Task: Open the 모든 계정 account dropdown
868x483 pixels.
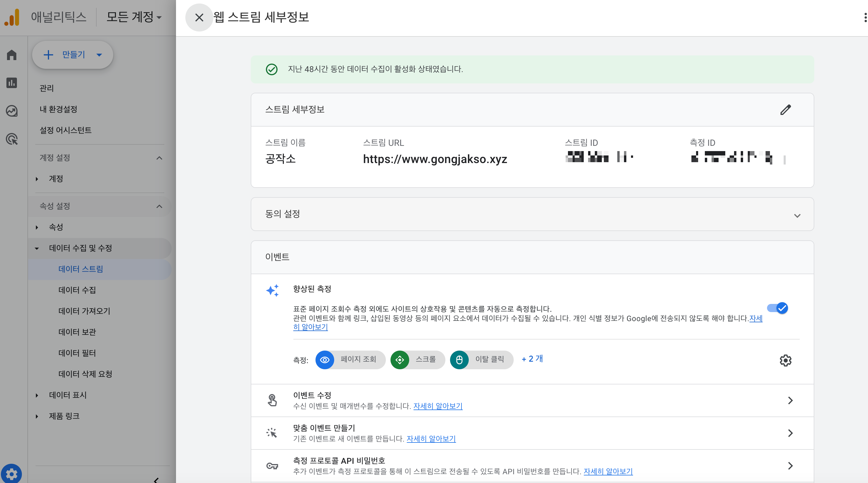Action: point(134,17)
